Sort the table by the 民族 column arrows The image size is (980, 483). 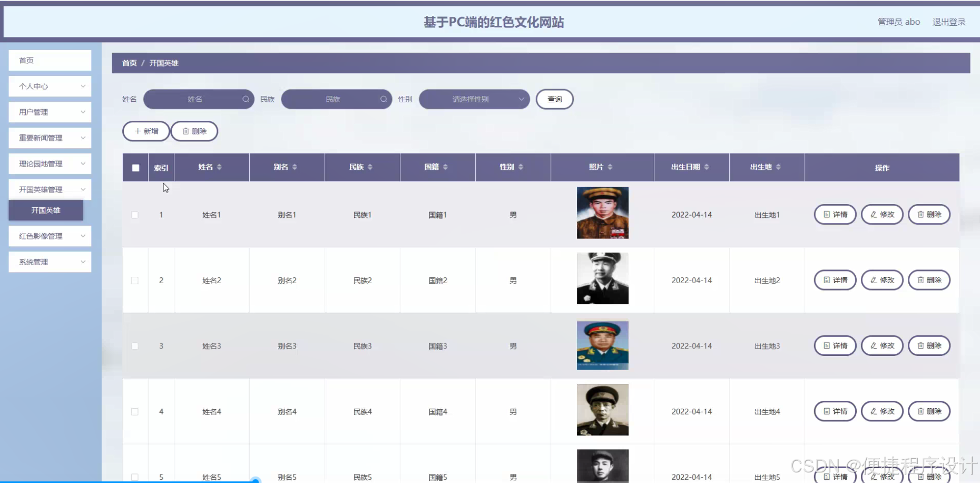pos(370,167)
